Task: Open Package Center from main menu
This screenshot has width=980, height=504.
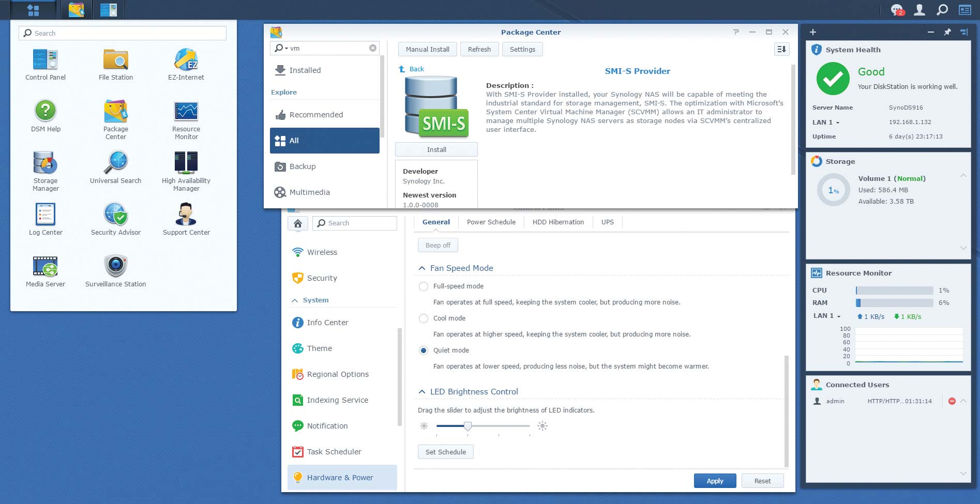Action: pyautogui.click(x=116, y=119)
